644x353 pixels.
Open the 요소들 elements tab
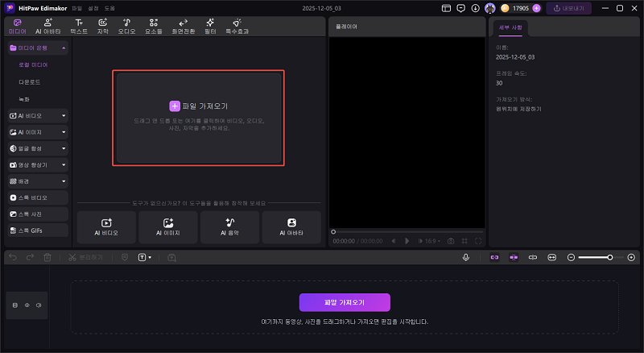(x=154, y=27)
